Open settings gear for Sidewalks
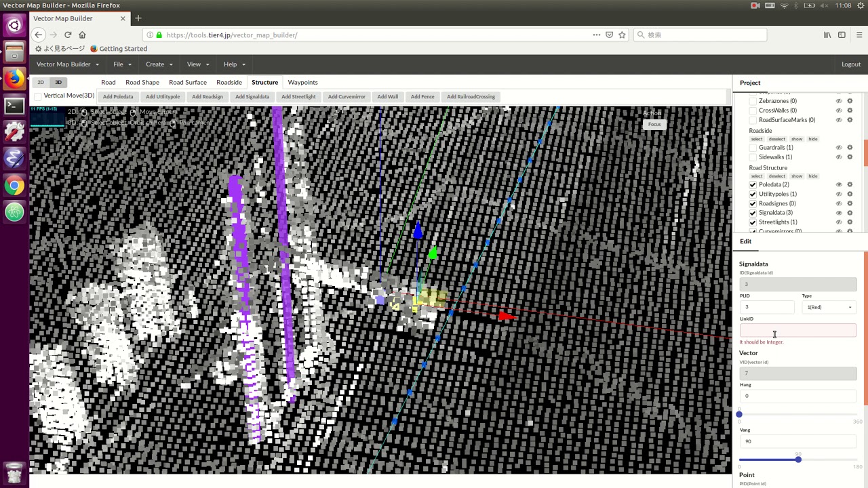The height and width of the screenshot is (488, 868). [x=850, y=157]
